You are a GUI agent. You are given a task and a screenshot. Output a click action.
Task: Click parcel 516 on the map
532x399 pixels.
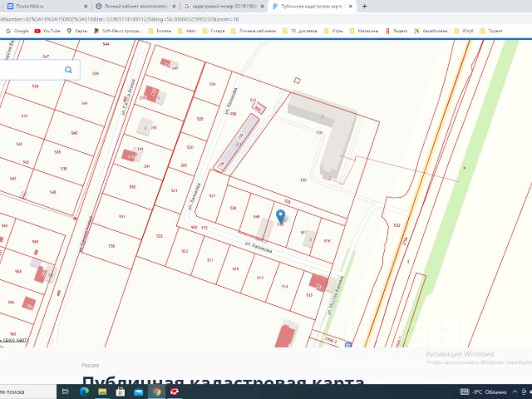click(327, 241)
